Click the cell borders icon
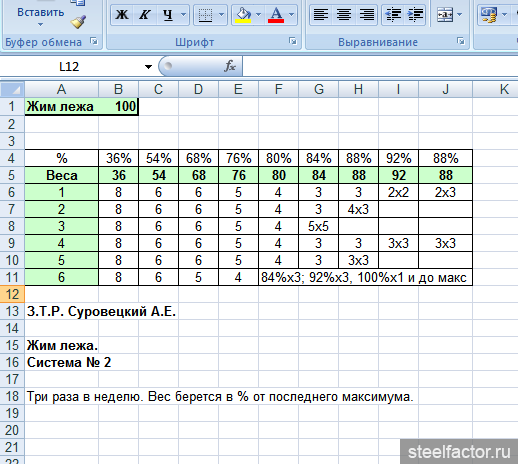518x464 pixels. [x=205, y=15]
